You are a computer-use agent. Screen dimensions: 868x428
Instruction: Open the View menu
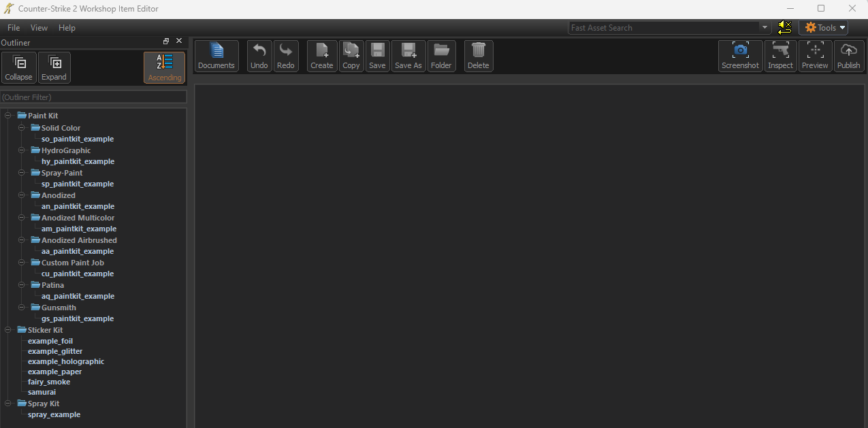click(x=39, y=28)
